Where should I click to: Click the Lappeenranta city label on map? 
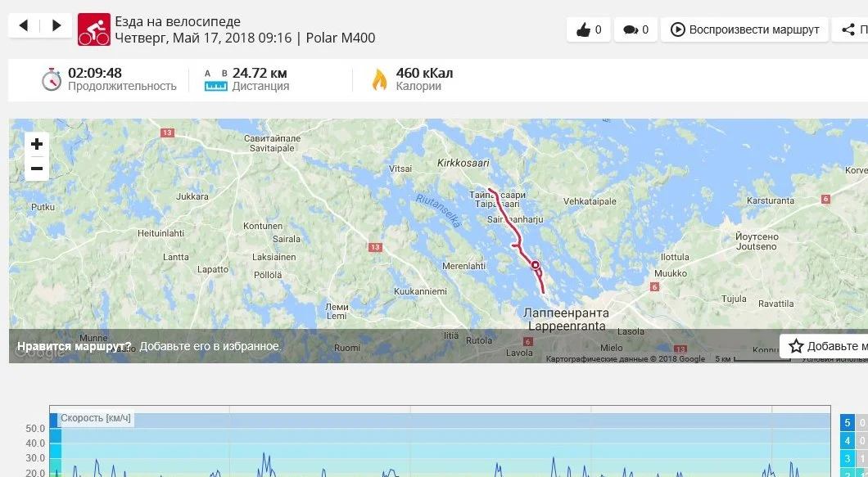tap(567, 320)
